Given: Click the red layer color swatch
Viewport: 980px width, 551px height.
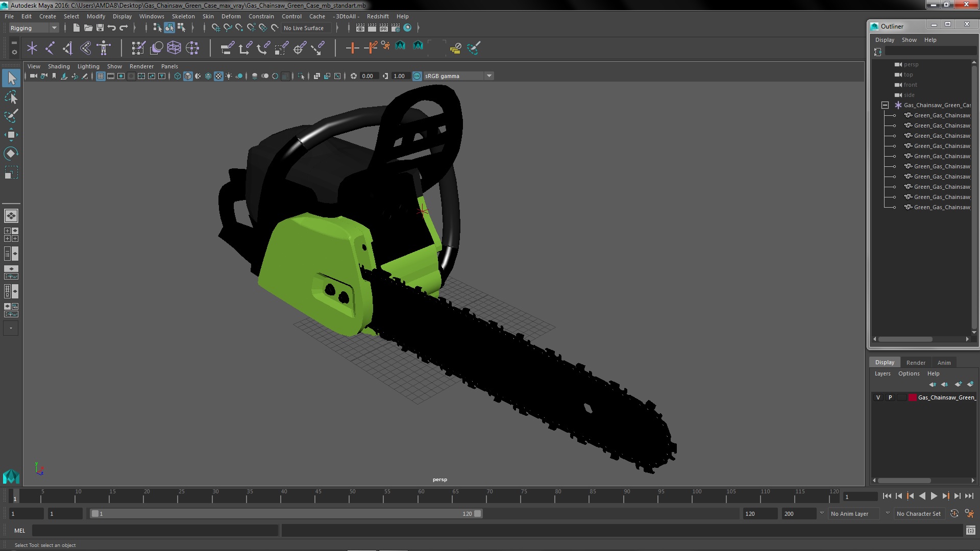Looking at the screenshot, I should pyautogui.click(x=912, y=397).
